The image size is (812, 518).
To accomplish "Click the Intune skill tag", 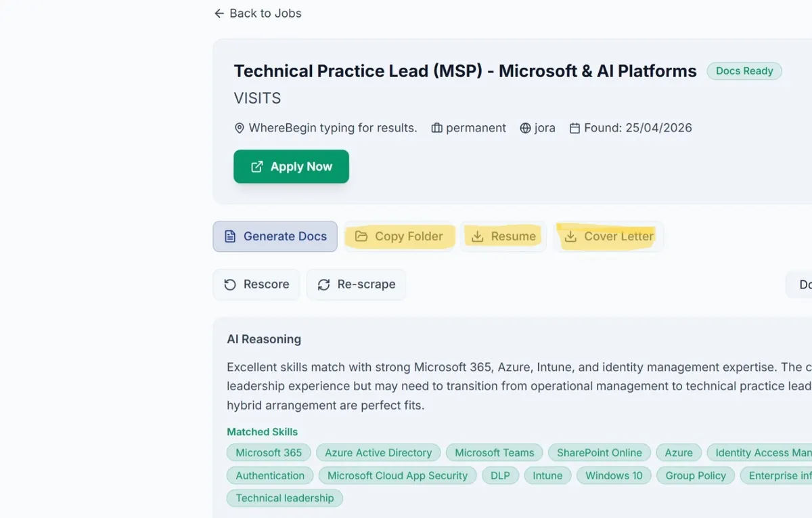I will (547, 475).
